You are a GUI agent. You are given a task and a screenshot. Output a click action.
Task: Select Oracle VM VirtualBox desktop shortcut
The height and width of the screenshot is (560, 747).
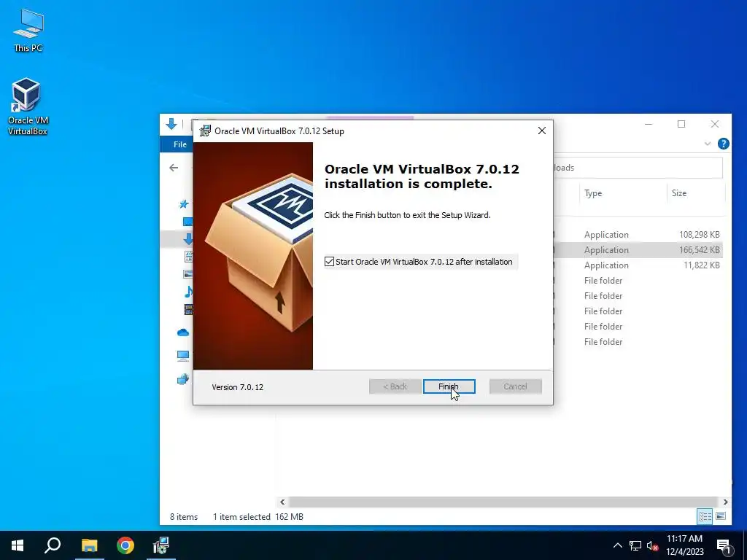(x=27, y=106)
